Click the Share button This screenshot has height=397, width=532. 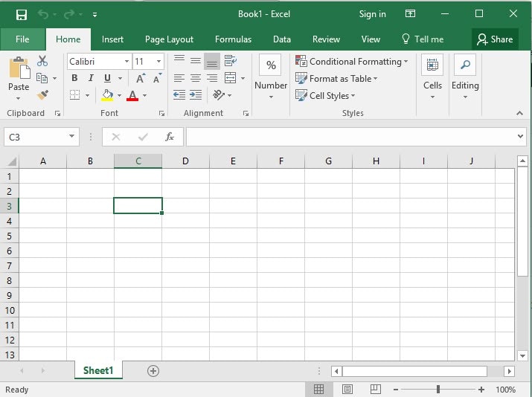tap(495, 39)
